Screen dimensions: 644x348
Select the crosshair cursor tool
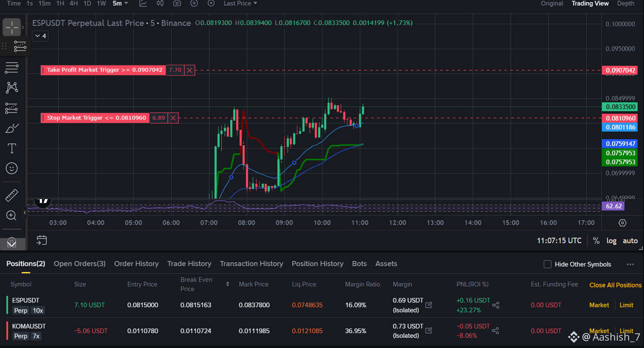[x=12, y=28]
